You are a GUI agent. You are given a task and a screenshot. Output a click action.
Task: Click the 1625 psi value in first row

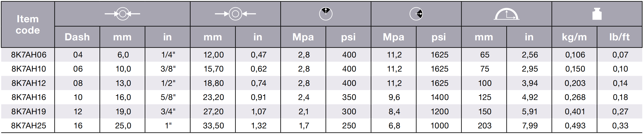440,54
